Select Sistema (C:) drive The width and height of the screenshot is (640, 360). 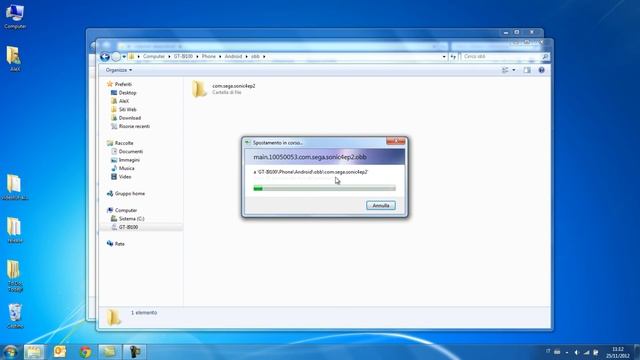tap(131, 219)
